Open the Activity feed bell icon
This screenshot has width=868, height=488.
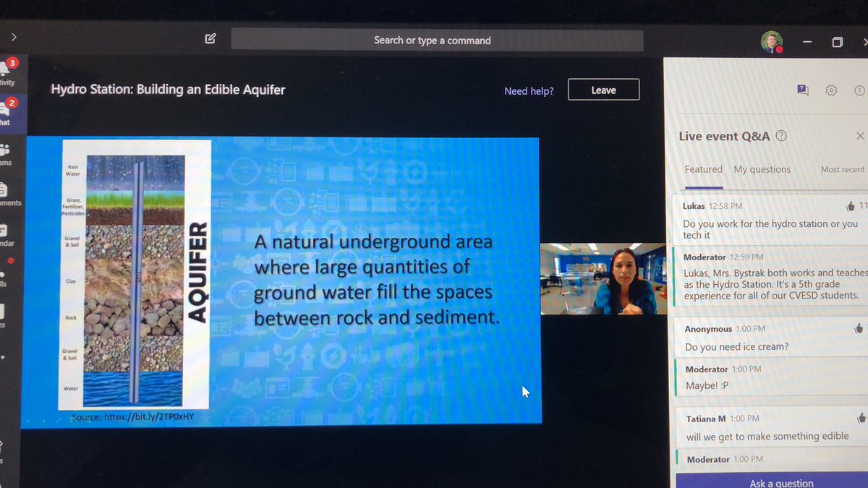[4, 69]
